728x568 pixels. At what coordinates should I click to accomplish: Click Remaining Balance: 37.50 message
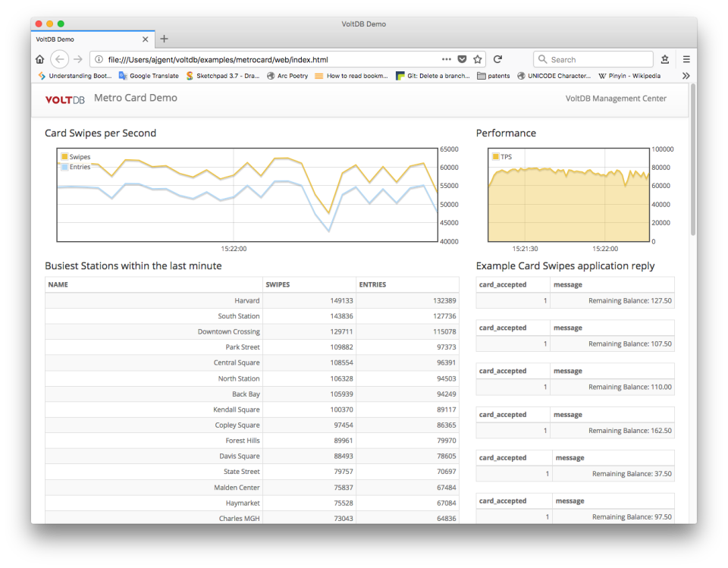pos(632,474)
